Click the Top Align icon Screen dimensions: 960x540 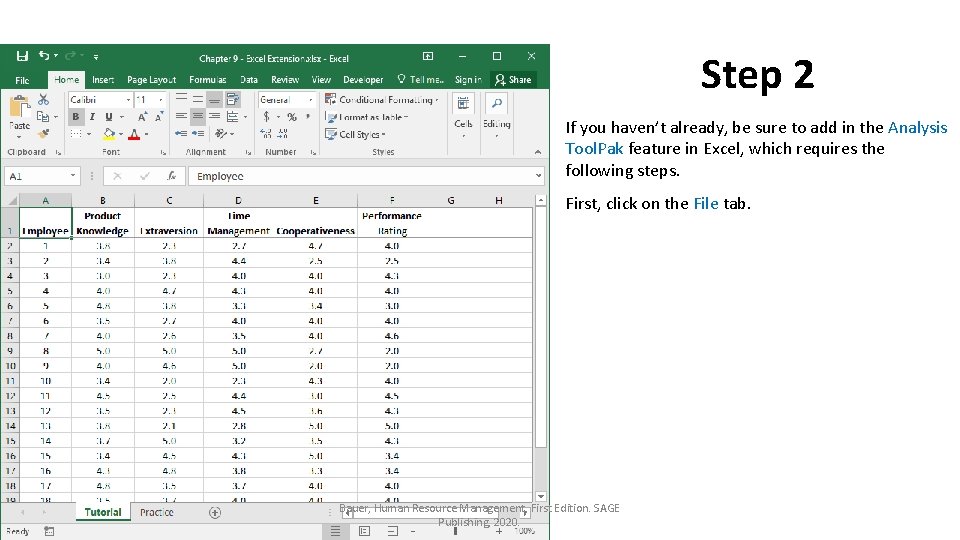(x=181, y=99)
